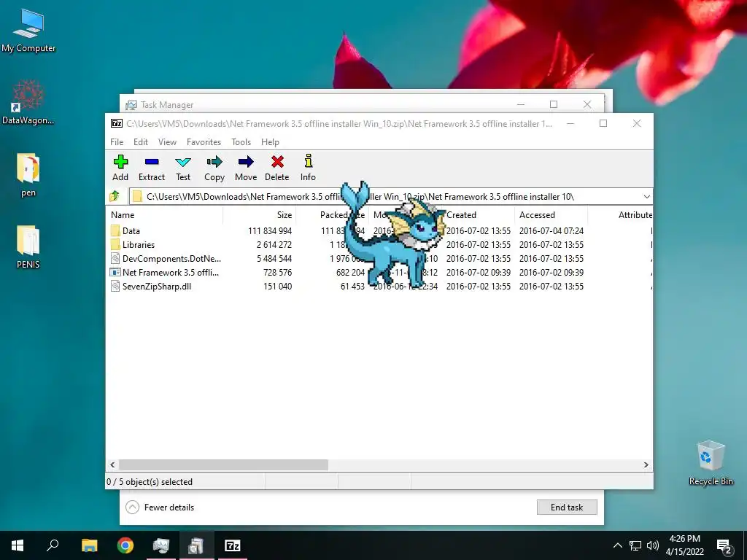This screenshot has width=747, height=560.
Task: Click the taskbar clock and date
Action: [684, 545]
